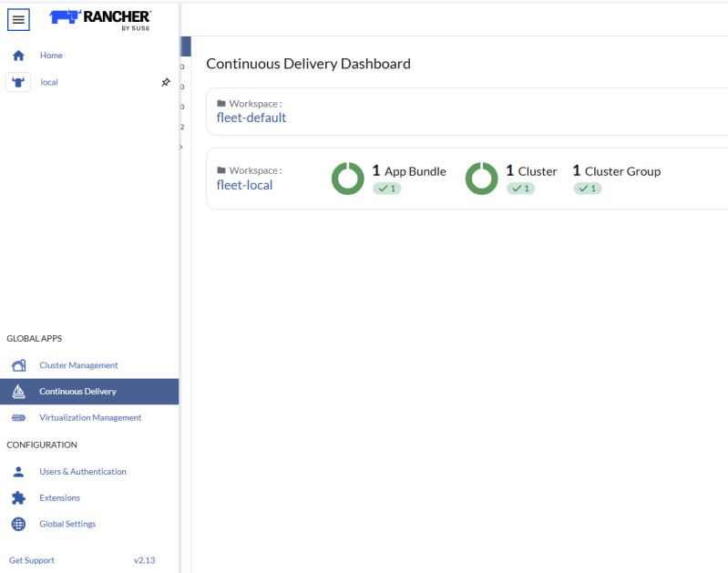Click the Cluster donut chart
The height and width of the screenshot is (573, 728).
point(481,179)
